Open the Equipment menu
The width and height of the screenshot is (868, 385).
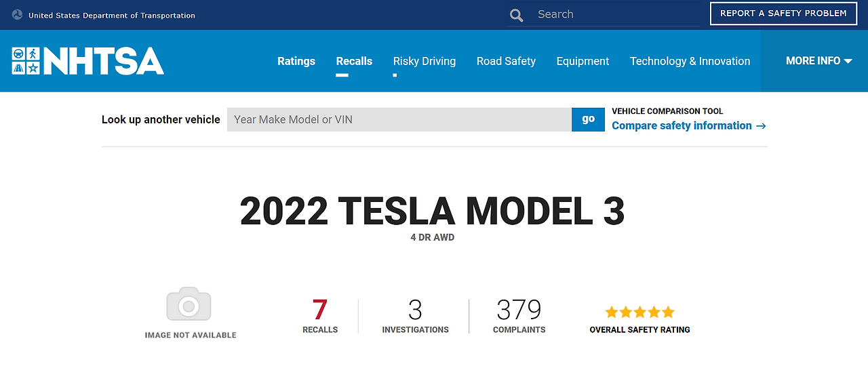583,61
